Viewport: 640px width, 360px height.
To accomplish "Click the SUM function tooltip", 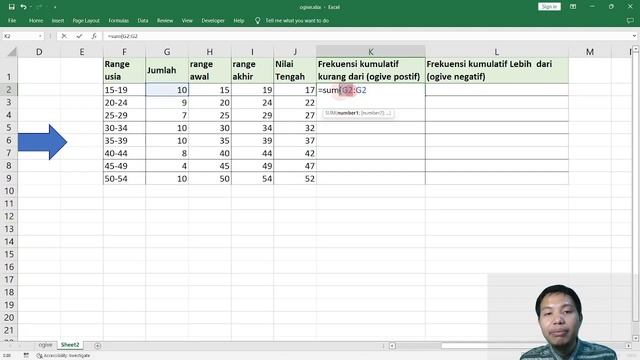I will [x=358, y=113].
